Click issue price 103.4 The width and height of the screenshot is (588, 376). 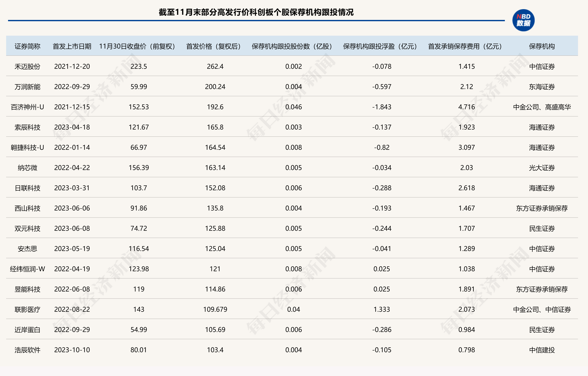pyautogui.click(x=215, y=350)
